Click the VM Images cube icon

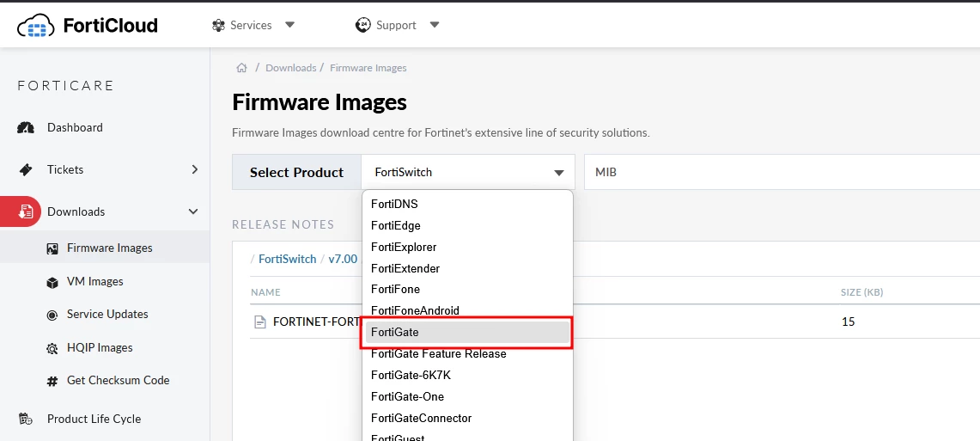tap(52, 283)
